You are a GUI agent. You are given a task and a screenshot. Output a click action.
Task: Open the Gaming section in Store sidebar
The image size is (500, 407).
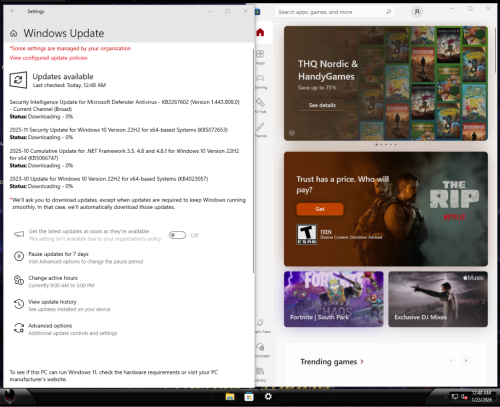click(x=260, y=80)
